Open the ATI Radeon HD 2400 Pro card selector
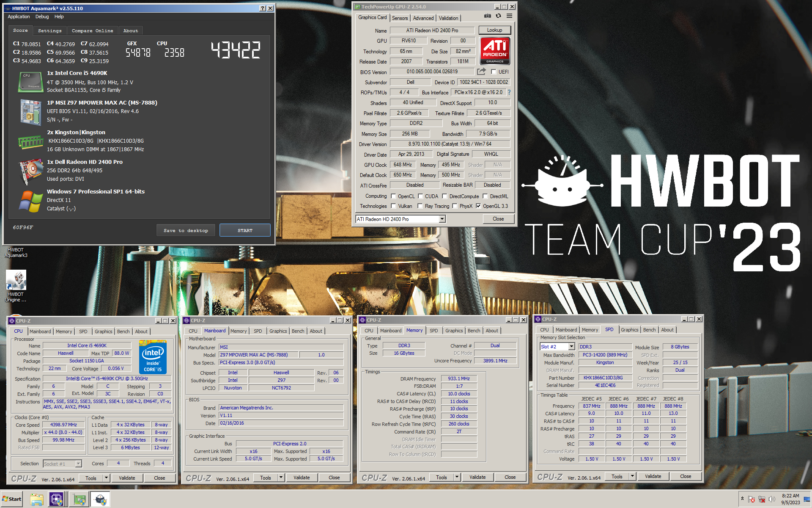This screenshot has height=508, width=812. tap(401, 219)
